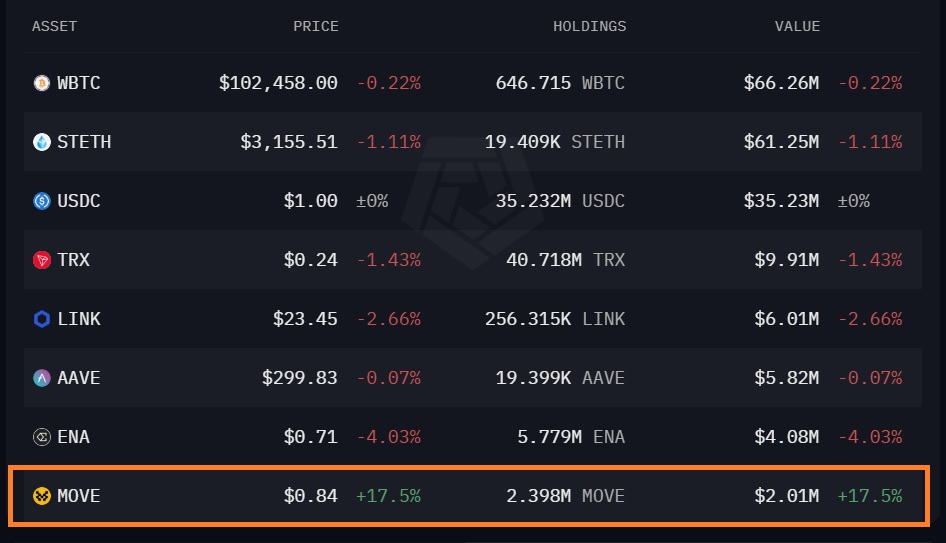Screen dimensions: 946x543
Task: Open the STETH asset name link
Action: (84, 142)
